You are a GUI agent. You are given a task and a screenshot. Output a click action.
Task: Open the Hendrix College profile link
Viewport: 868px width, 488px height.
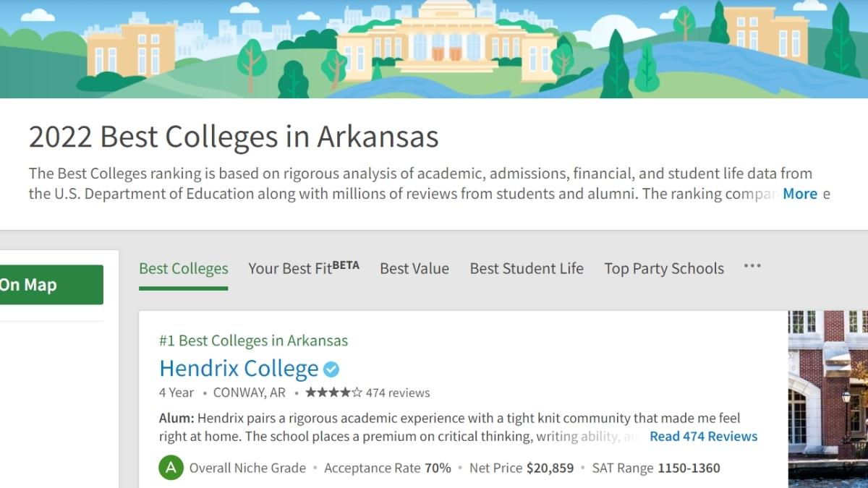click(239, 369)
